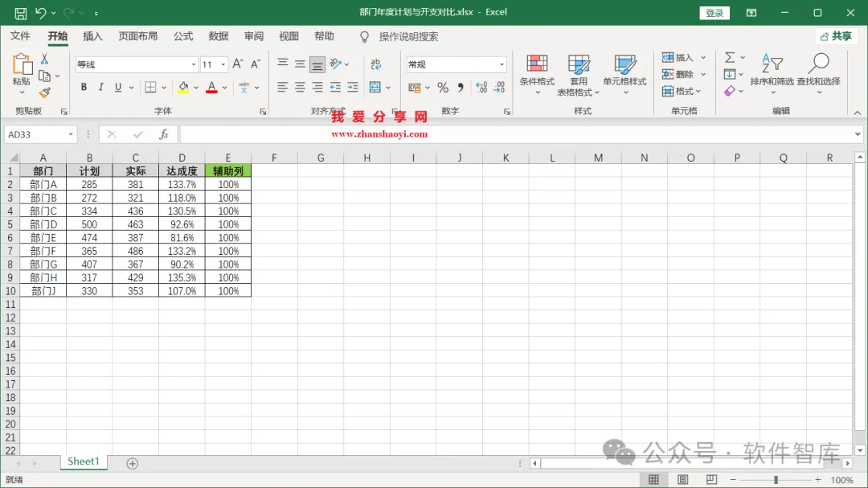Click the AutoSum sigma icon
This screenshot has width=868, height=488.
730,57
